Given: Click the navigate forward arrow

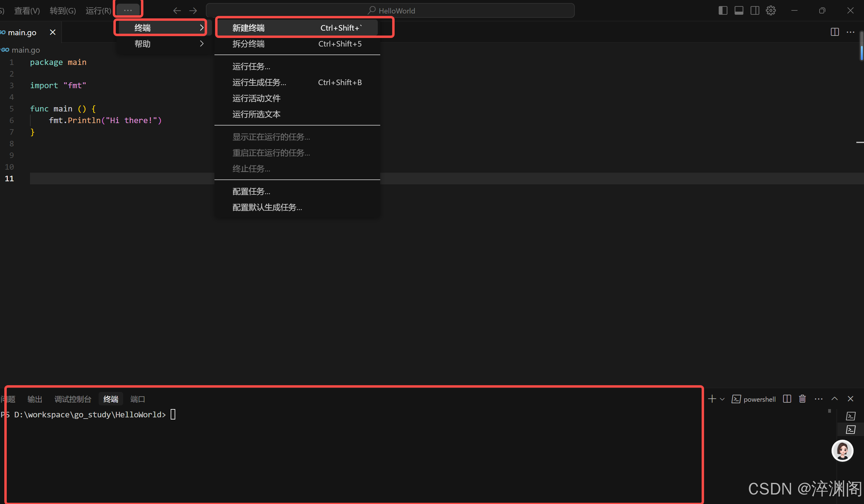Looking at the screenshot, I should (193, 11).
